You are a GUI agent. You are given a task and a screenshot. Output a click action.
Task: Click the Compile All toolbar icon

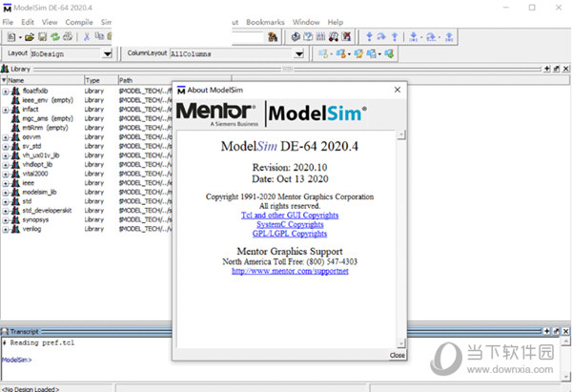pyautogui.click(x=308, y=36)
